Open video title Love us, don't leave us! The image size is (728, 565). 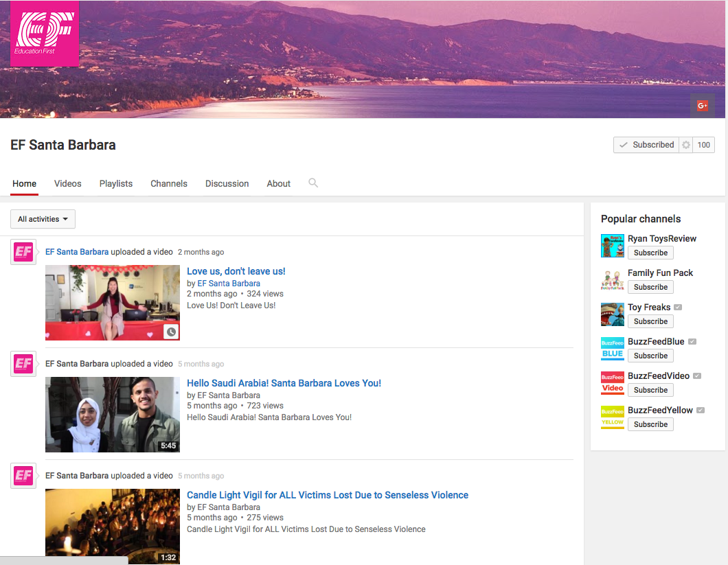pos(236,272)
